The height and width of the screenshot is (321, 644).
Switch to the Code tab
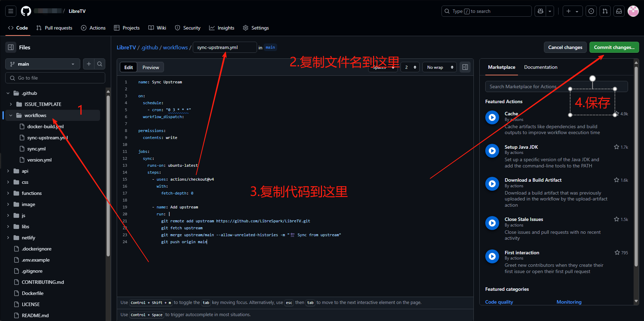coord(18,28)
